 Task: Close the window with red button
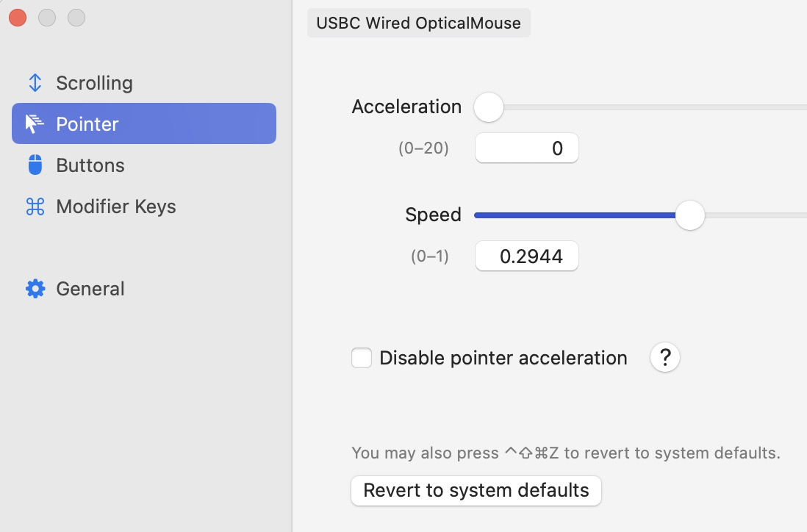[18, 18]
